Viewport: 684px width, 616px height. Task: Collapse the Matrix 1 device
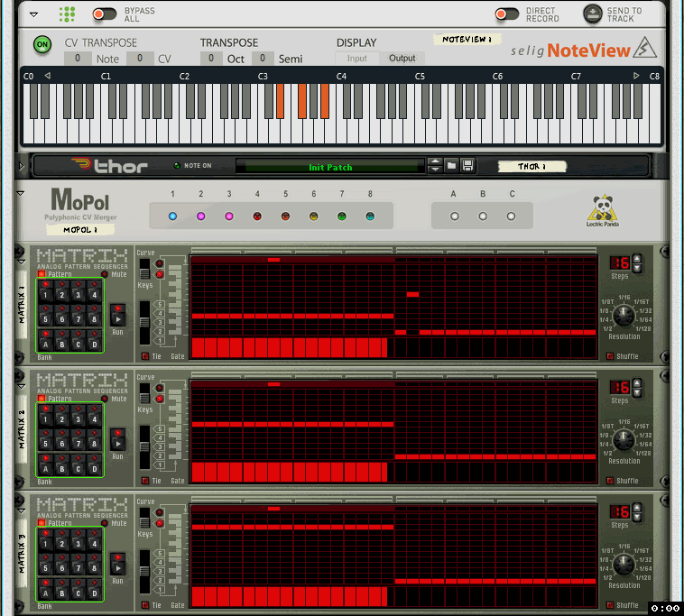coord(21,262)
